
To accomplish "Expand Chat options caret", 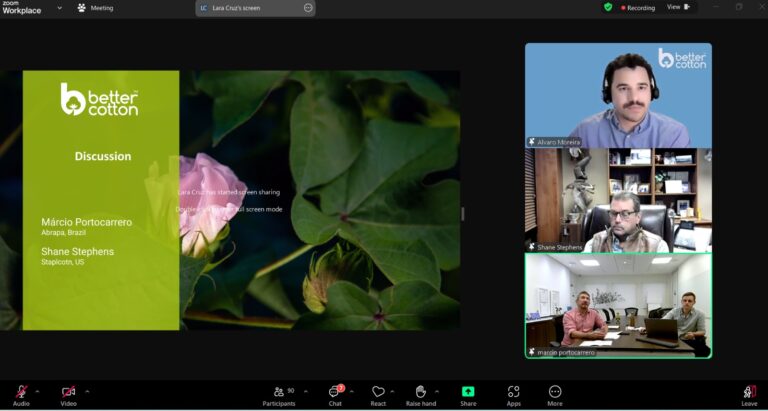I will pyautogui.click(x=351, y=391).
